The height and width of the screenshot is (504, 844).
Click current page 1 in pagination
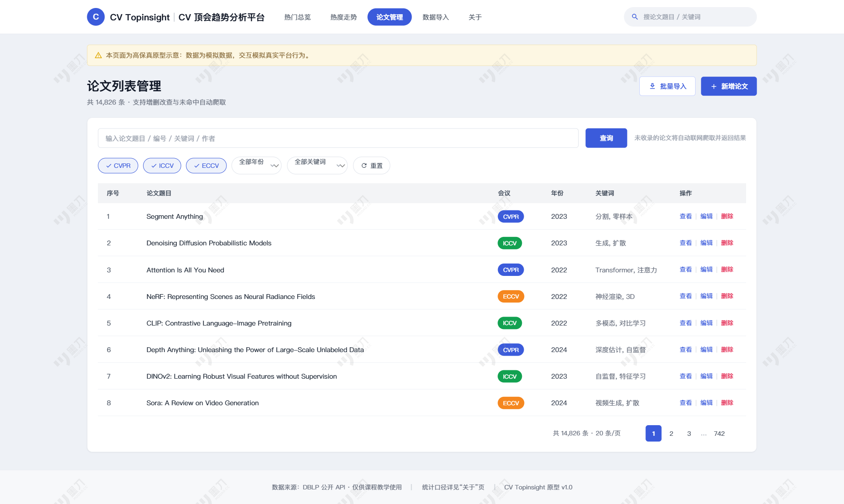(x=653, y=434)
